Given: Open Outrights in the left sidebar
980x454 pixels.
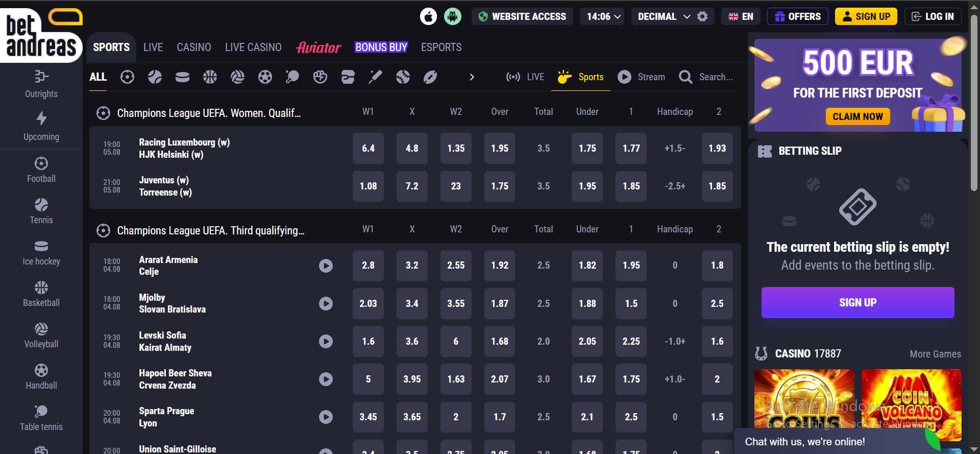Looking at the screenshot, I should (x=41, y=84).
